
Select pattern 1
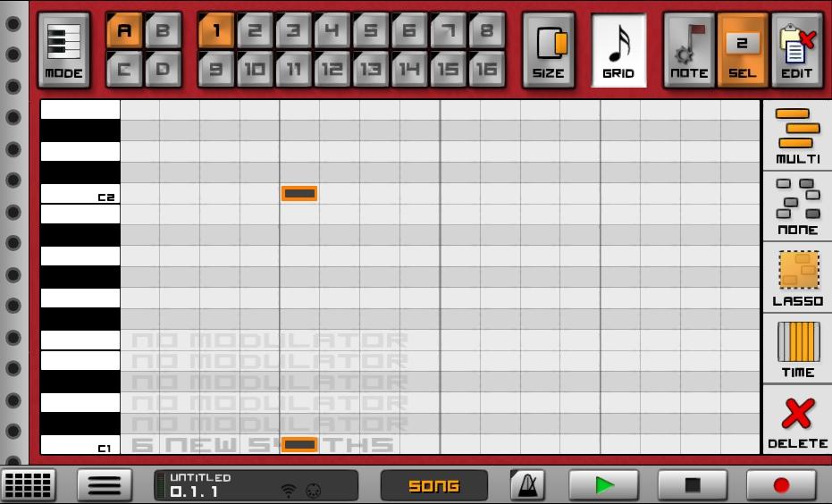(216, 30)
